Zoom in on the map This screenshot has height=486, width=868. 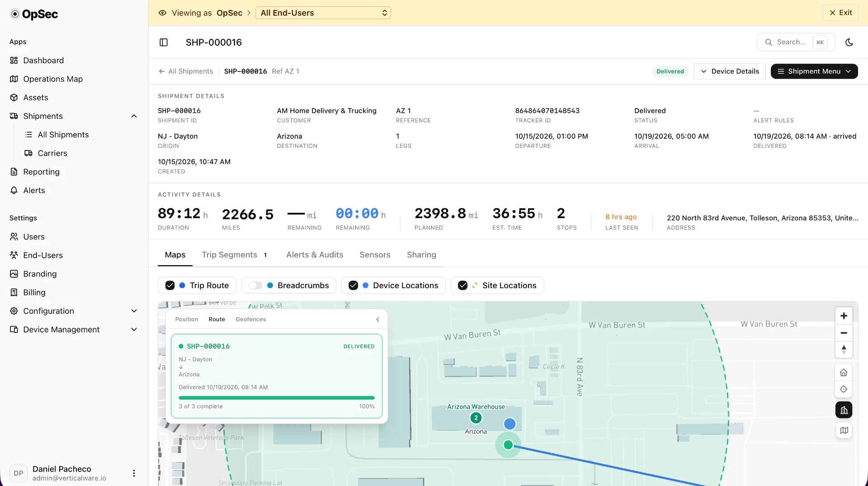[844, 316]
